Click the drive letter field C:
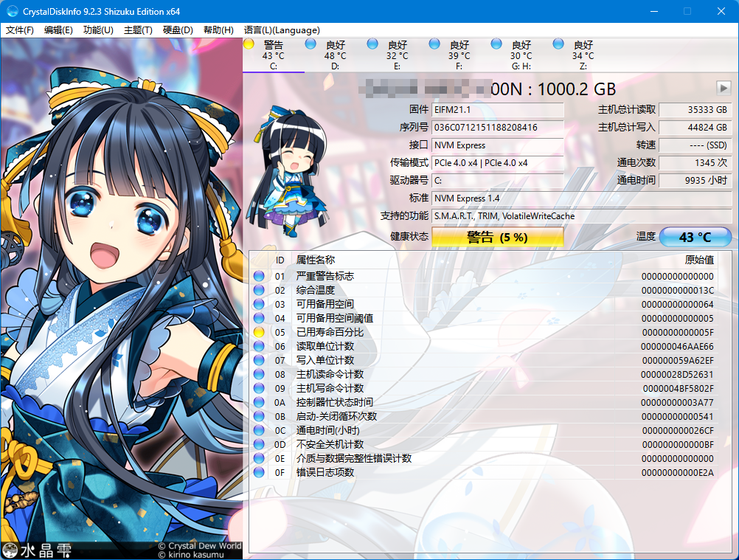Viewport: 739px width, 560px height. point(498,181)
